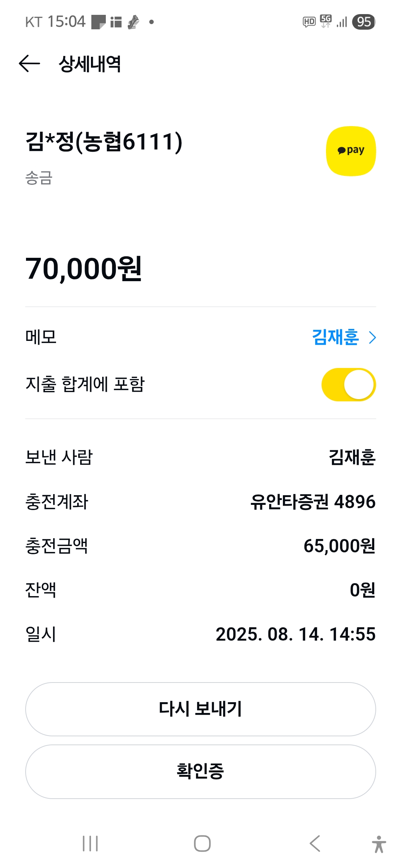Screen dimensions: 401x868
Task: Open the 확인증 receipt button
Action: coord(200,772)
